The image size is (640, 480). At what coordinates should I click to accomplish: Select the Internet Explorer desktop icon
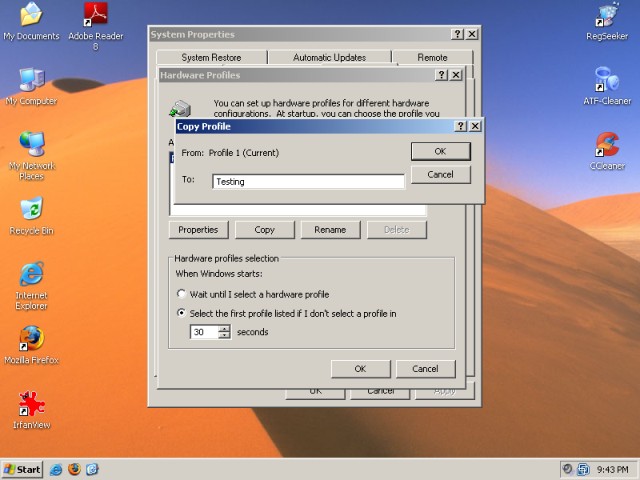pos(31,286)
